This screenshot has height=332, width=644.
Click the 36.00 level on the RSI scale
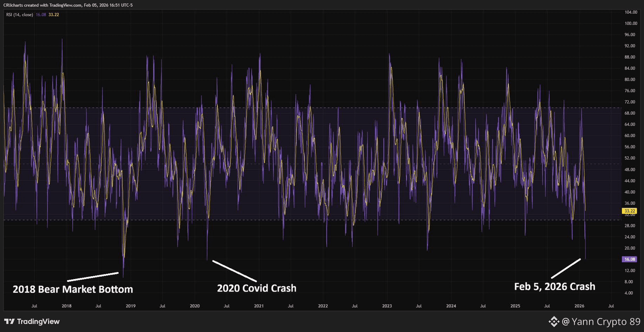click(x=630, y=204)
